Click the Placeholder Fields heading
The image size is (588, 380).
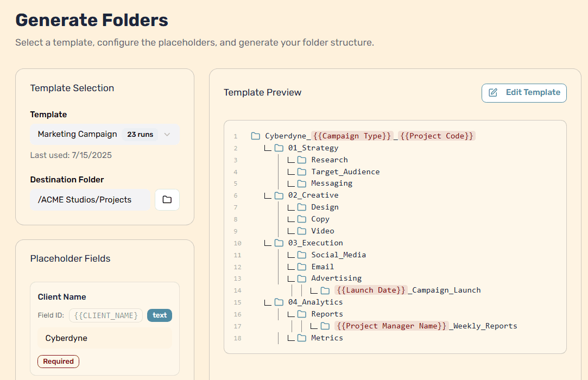[70, 258]
